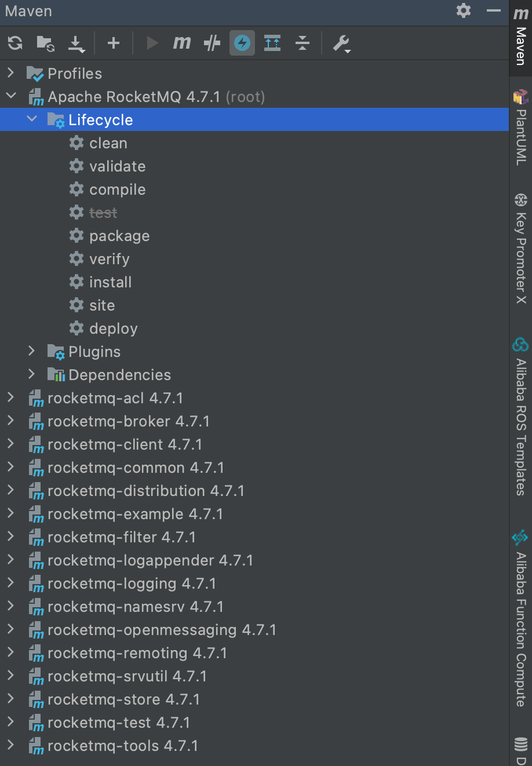Open Key Promoter X sidebar tab
Image resolution: width=532 pixels, height=766 pixels.
[x=520, y=249]
